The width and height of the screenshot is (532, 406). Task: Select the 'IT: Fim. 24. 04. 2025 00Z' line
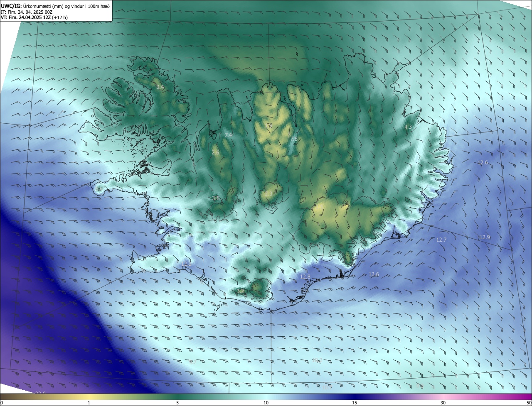point(27,12)
